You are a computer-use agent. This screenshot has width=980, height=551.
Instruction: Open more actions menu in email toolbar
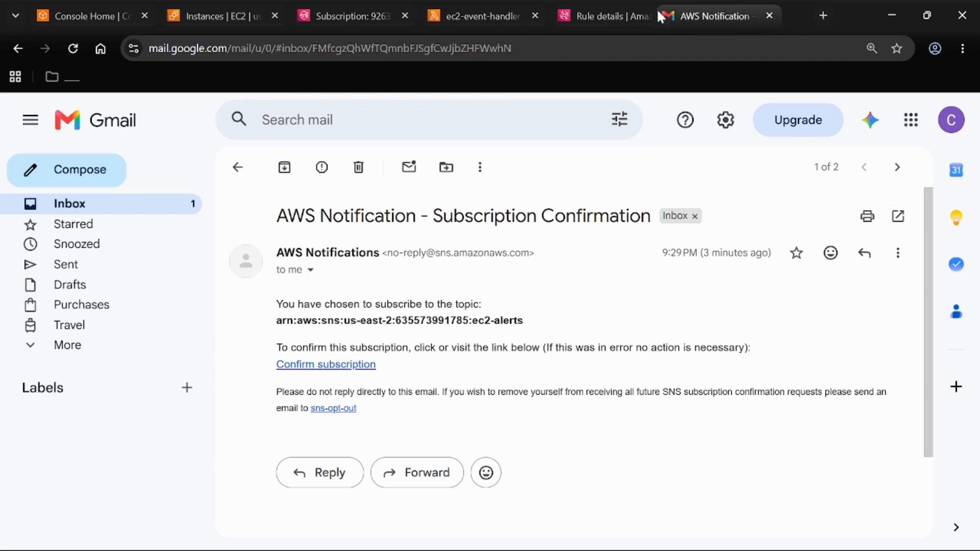pos(480,167)
